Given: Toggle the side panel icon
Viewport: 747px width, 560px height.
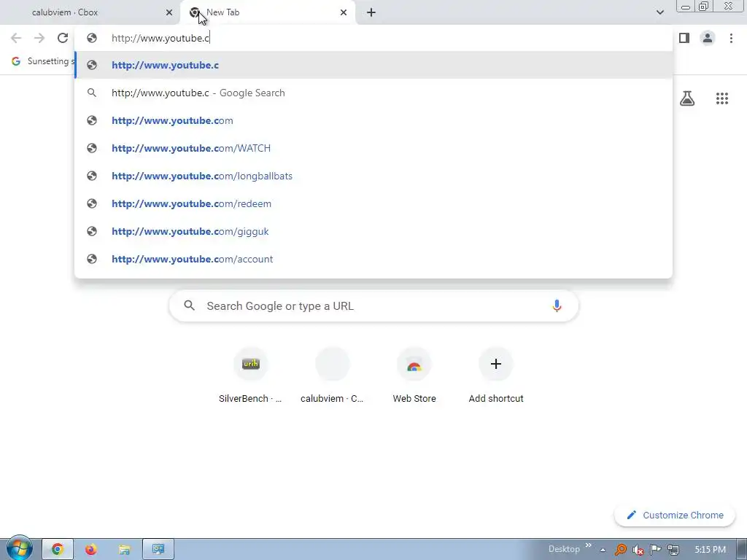Looking at the screenshot, I should pyautogui.click(x=684, y=38).
